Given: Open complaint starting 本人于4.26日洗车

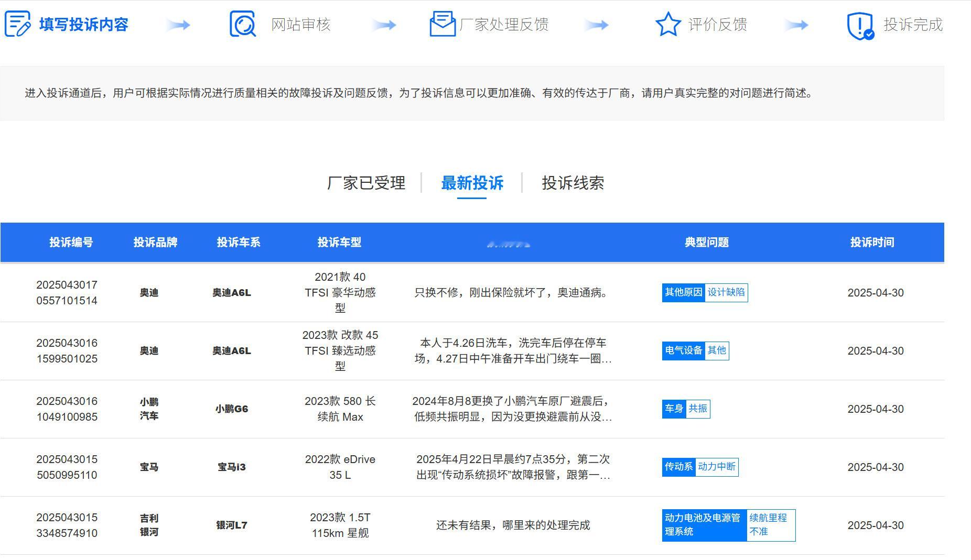Looking at the screenshot, I should point(513,351).
